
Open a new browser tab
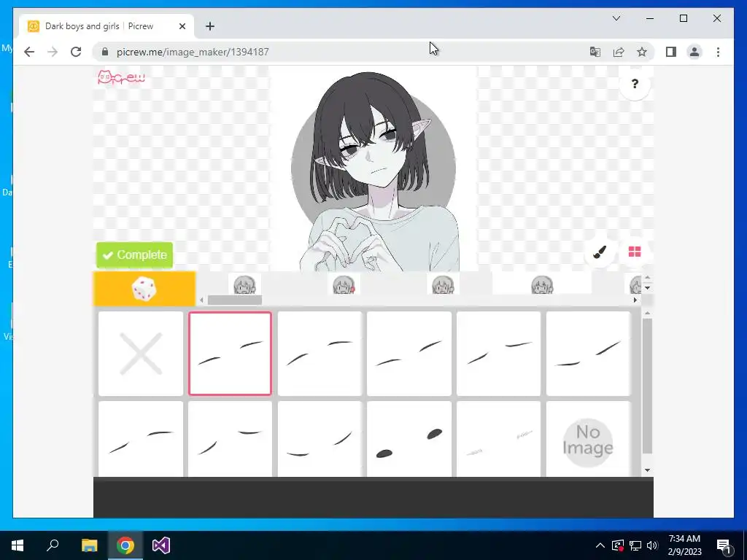(x=210, y=26)
